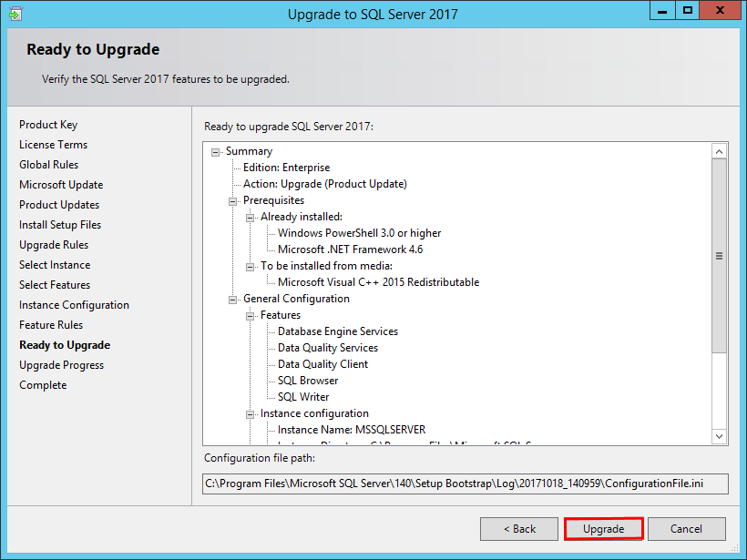Collapse "To be installed from media" branch
Screen dimensions: 747x560
[x=249, y=266]
